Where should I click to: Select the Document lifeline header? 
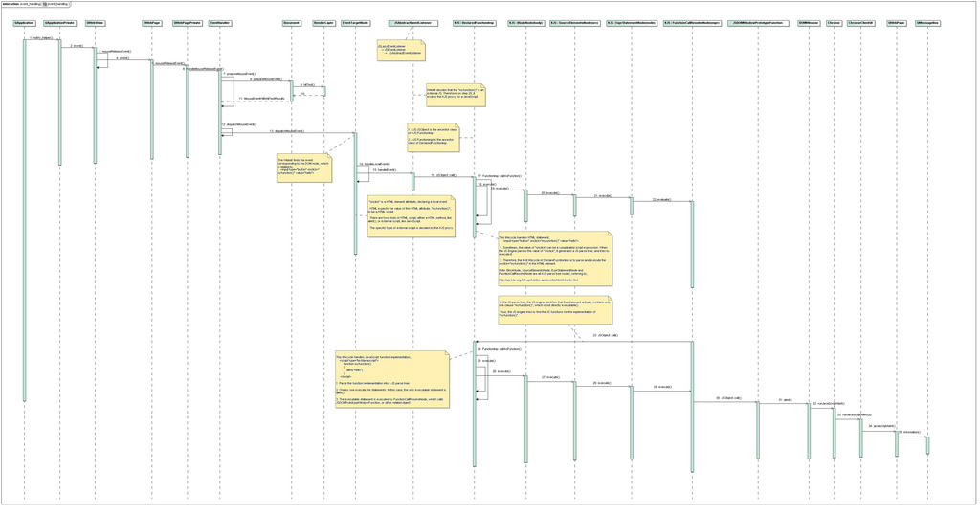pos(291,23)
